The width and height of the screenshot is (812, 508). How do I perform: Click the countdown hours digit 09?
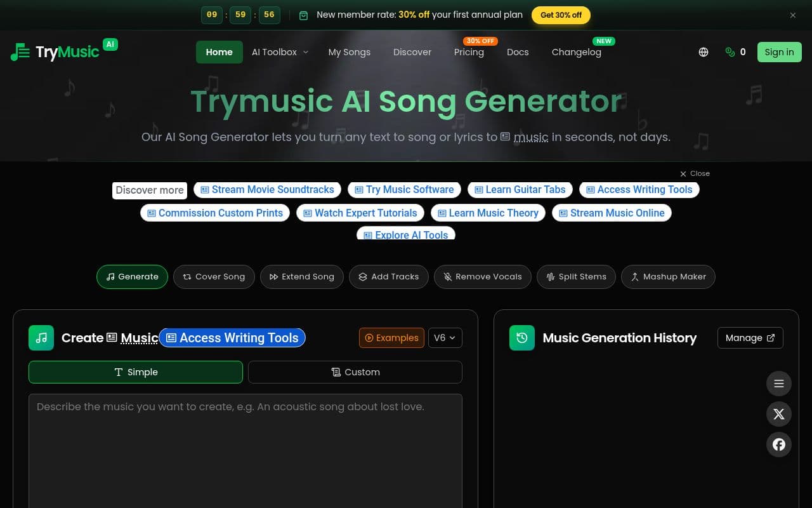click(212, 15)
